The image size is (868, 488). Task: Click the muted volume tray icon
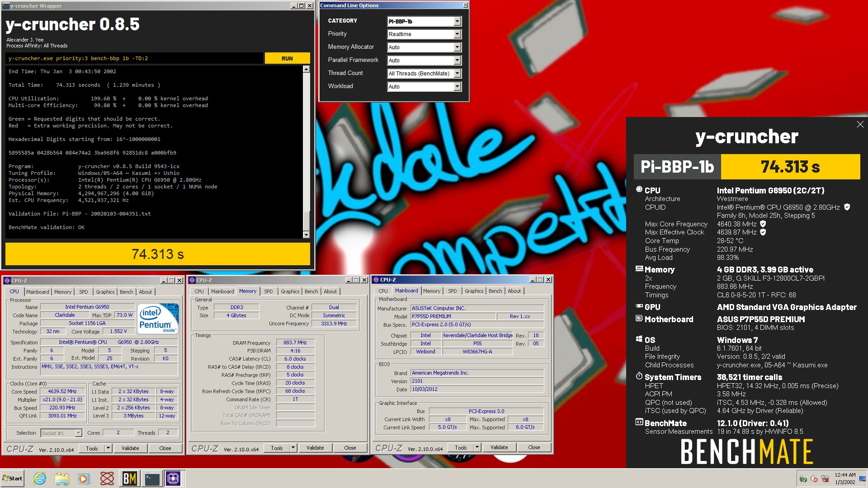coord(814,479)
